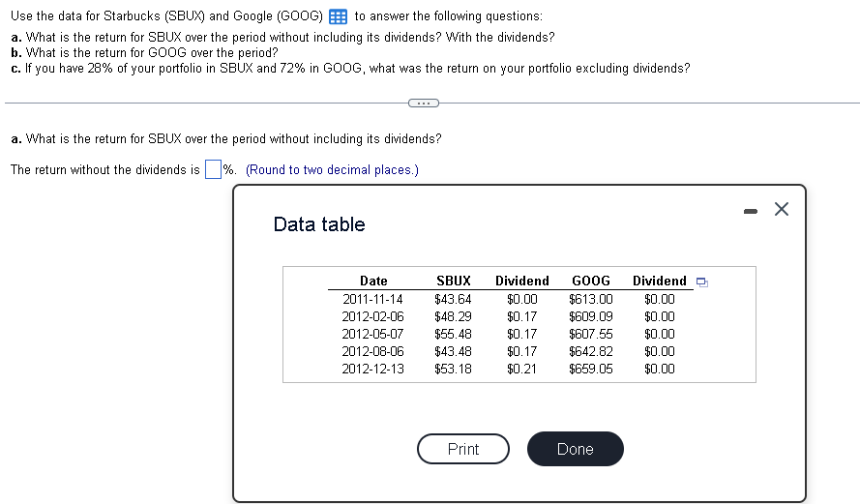Screen dimensions: 860x504
Task: Click the 'Data table' dialog title
Action: point(319,224)
